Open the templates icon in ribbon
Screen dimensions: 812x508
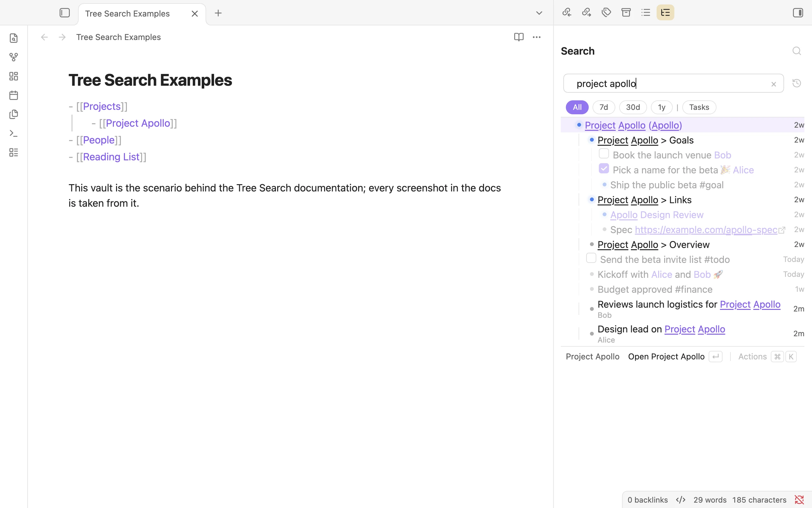(x=14, y=114)
